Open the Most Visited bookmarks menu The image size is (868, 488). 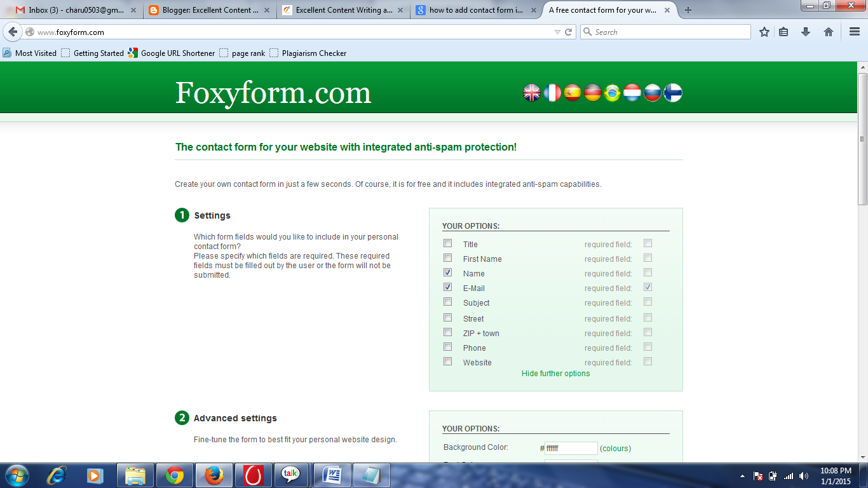pyautogui.click(x=29, y=53)
